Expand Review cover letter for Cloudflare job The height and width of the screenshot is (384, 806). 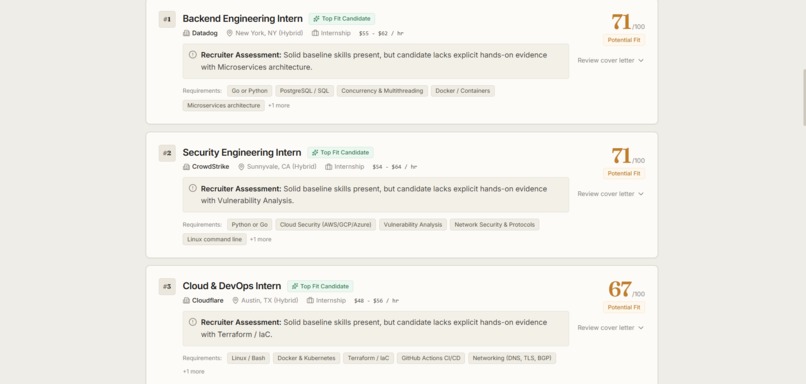click(610, 327)
